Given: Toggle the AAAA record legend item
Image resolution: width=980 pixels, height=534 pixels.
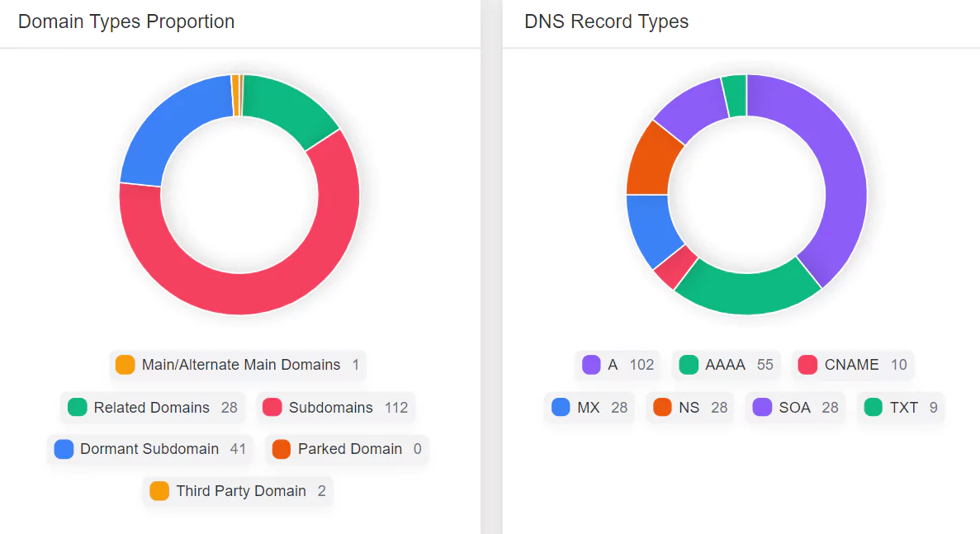Looking at the screenshot, I should coord(726,365).
